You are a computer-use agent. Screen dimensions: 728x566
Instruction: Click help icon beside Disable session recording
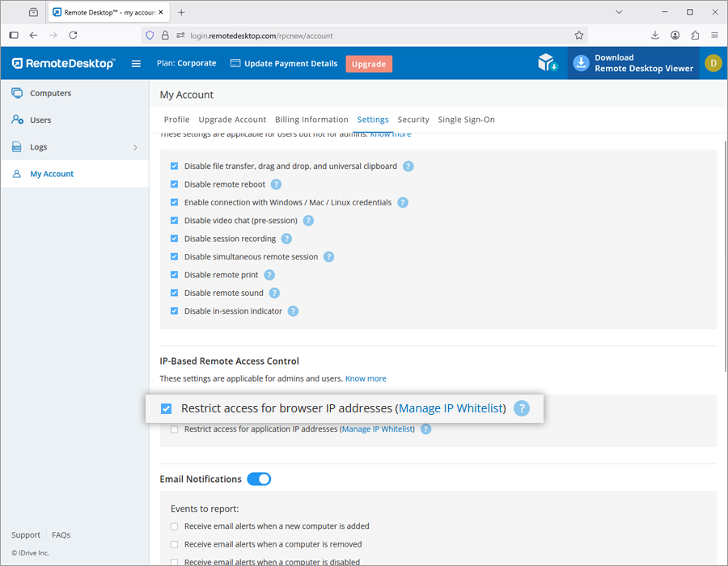click(x=286, y=239)
